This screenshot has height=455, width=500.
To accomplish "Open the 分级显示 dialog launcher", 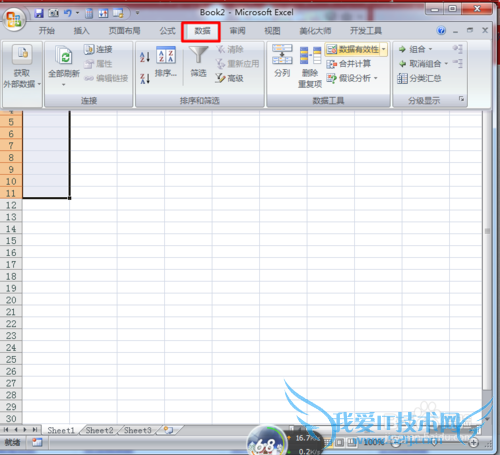I will (x=461, y=99).
